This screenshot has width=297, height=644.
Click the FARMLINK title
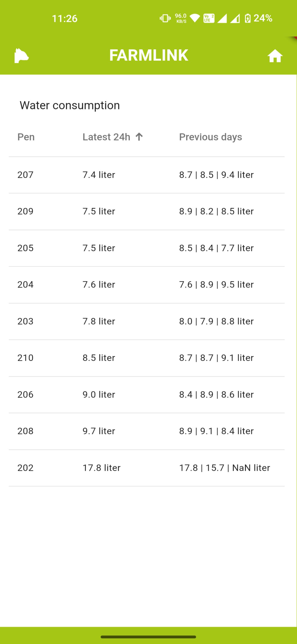(x=149, y=55)
